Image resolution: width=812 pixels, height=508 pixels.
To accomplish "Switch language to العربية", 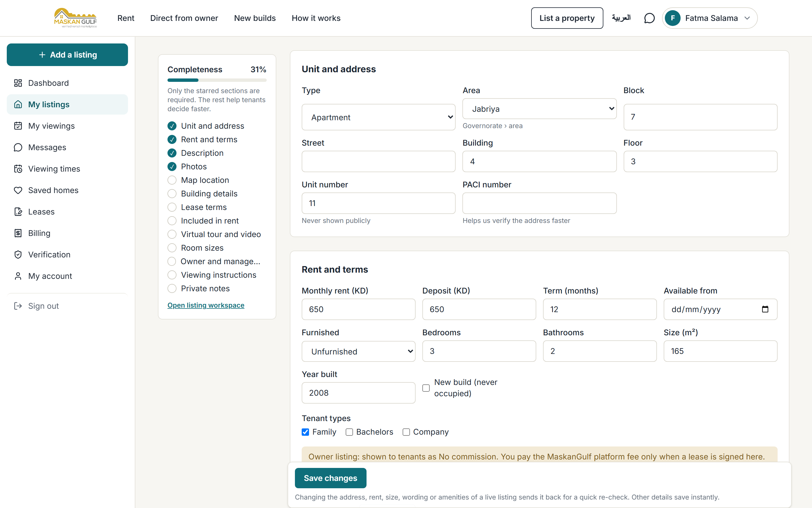I will tap(621, 18).
